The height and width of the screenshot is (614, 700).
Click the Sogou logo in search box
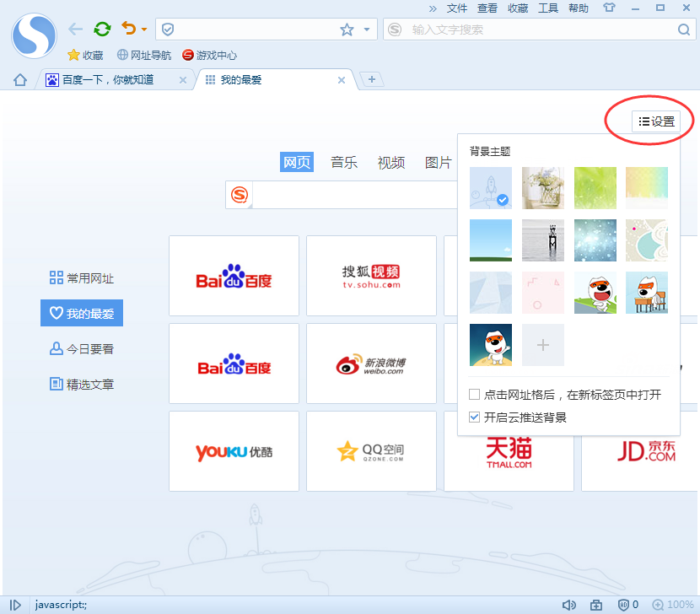click(x=239, y=195)
